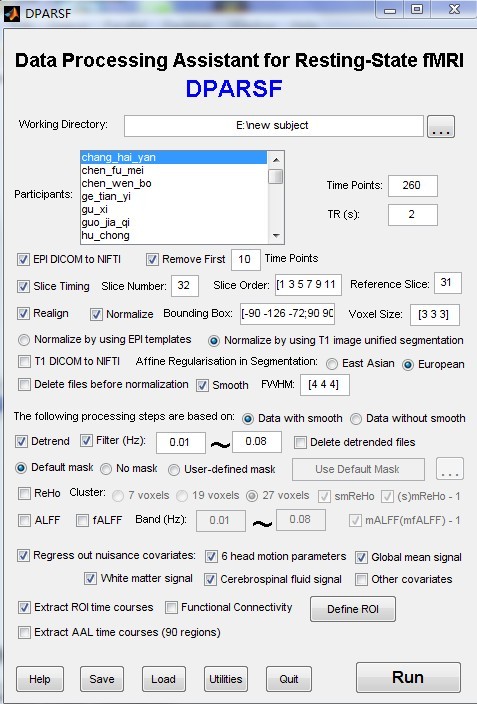
Task: Click the Utilities button
Action: point(225,679)
